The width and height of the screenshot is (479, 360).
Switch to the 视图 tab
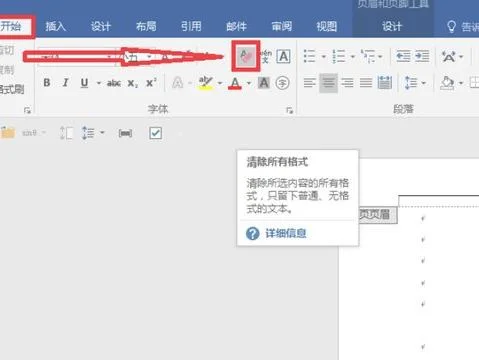tap(327, 26)
